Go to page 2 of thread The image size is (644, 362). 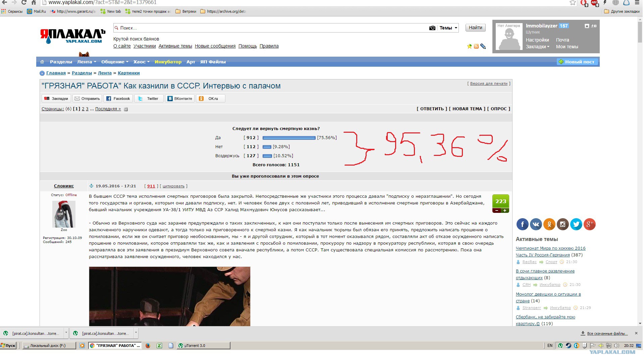click(83, 109)
